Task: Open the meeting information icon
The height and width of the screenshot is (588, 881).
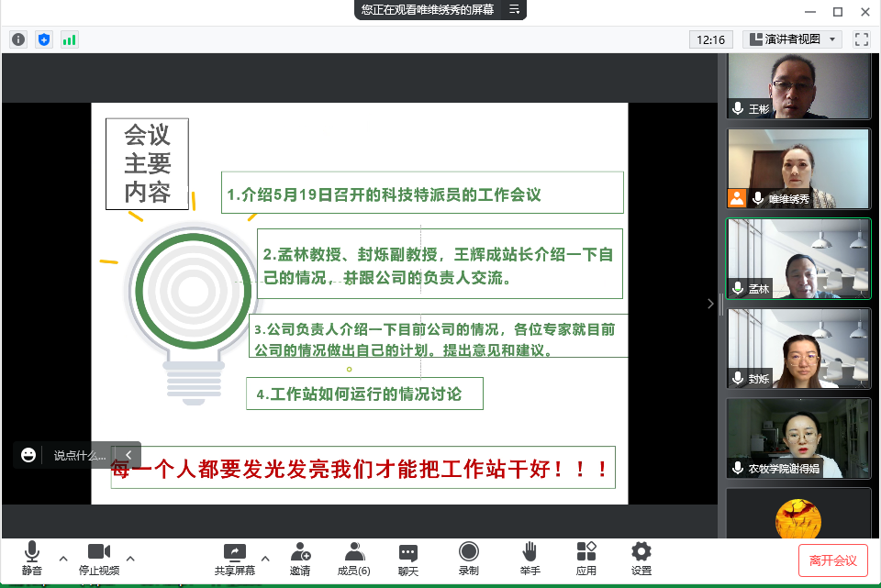Action: click(18, 39)
